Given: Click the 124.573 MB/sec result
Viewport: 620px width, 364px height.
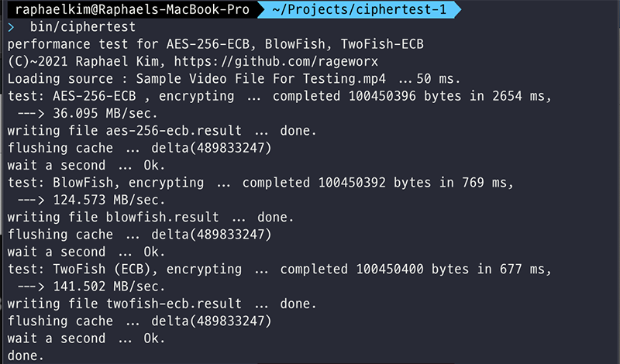Looking at the screenshot, I should (108, 200).
